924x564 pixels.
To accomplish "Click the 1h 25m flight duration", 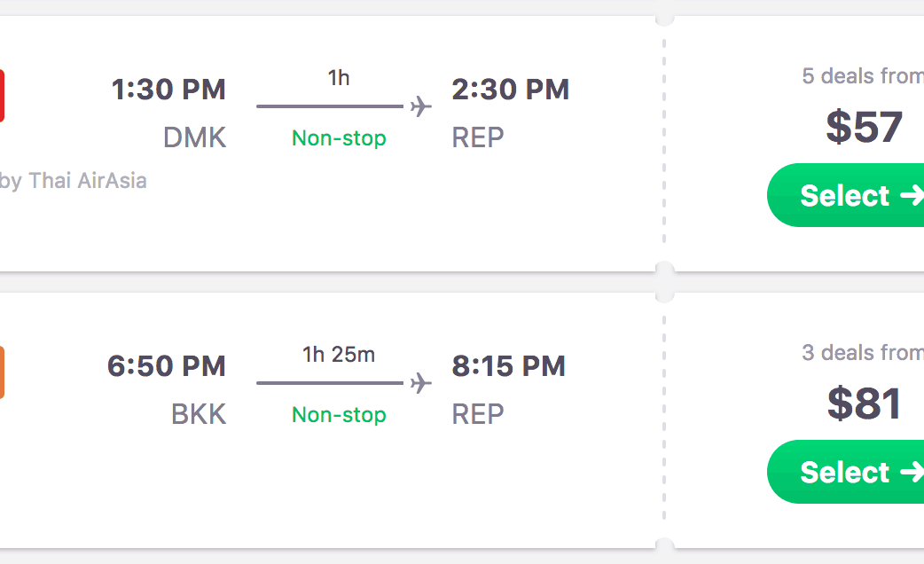I will [339, 355].
